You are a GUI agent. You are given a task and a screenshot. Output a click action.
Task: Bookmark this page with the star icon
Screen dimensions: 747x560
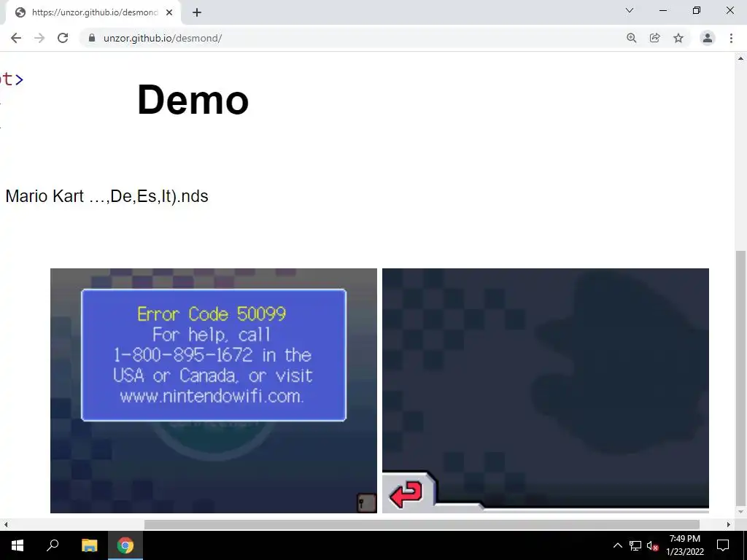[x=678, y=38]
